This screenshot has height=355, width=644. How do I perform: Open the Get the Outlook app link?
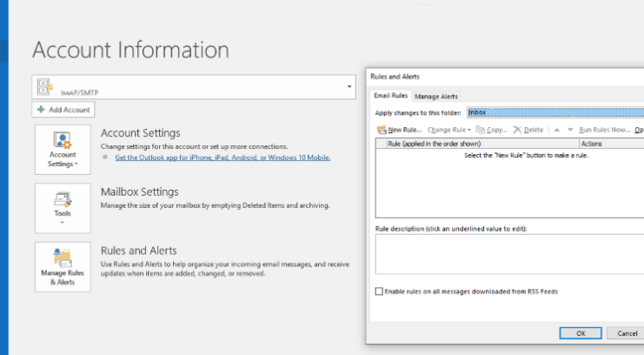point(222,157)
